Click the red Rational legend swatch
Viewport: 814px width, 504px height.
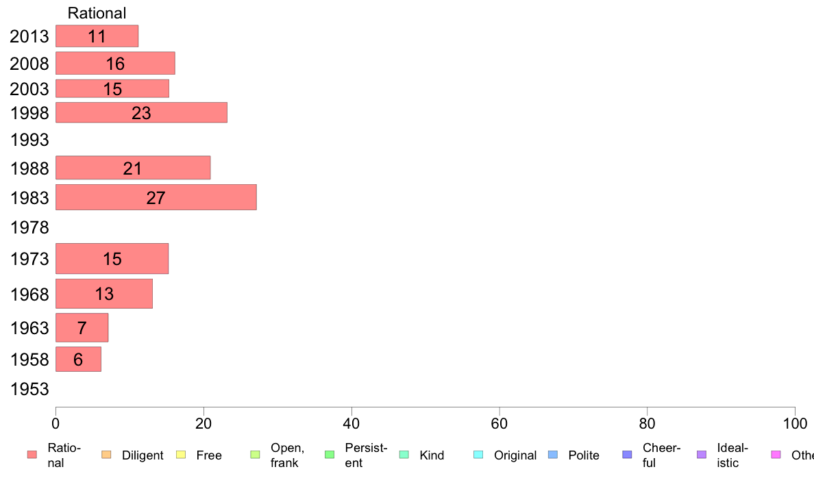coord(32,455)
